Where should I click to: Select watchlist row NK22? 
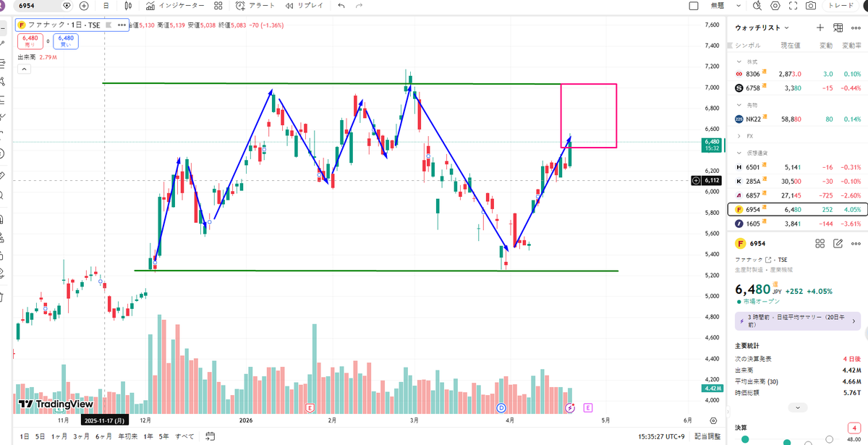coord(798,119)
